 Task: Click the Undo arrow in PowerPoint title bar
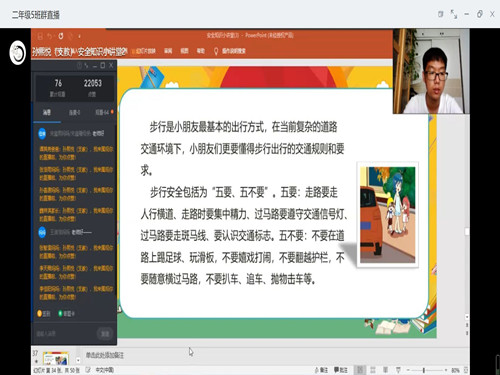click(50, 36)
